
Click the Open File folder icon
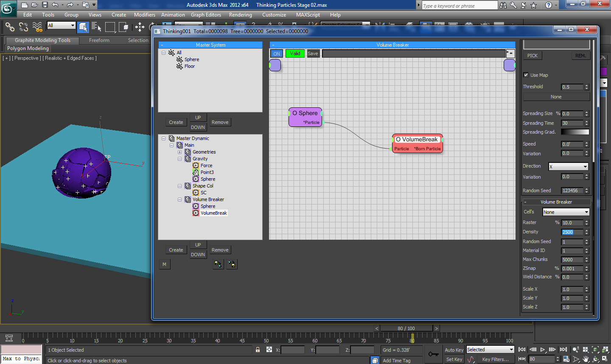[x=34, y=5]
